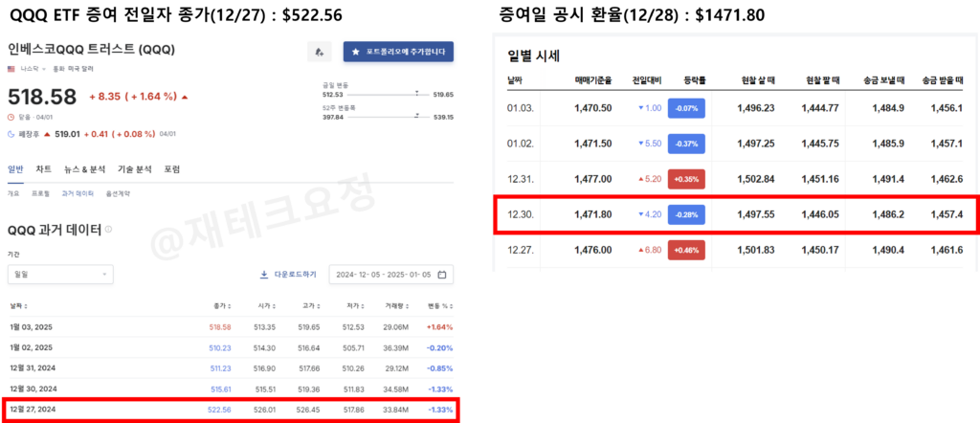Click red up triangle after +1.64 %
The height and width of the screenshot is (423, 980).
[185, 97]
